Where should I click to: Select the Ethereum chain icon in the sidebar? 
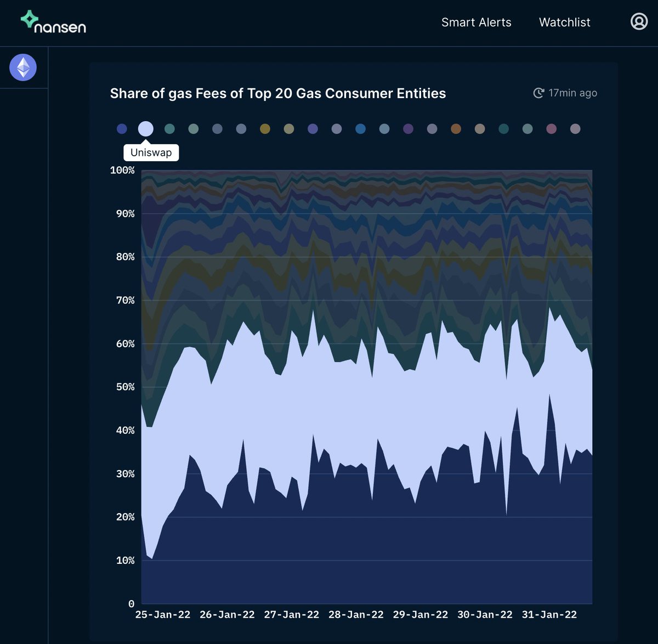(22, 67)
